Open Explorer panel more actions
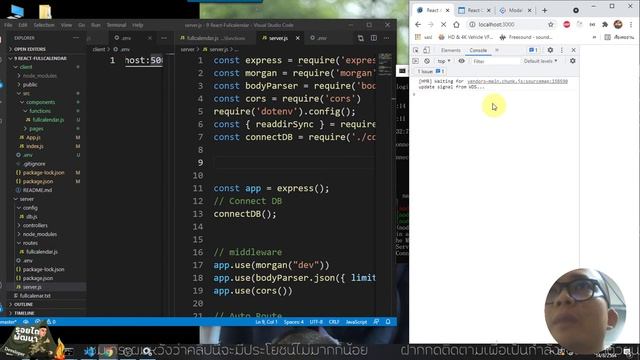 coord(76,38)
